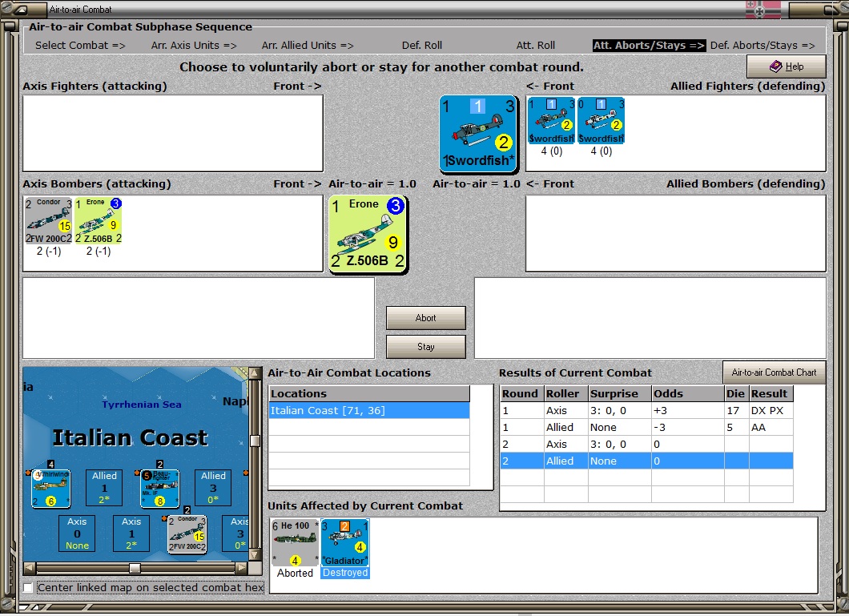
Task: Click the Round column header
Action: (522, 393)
